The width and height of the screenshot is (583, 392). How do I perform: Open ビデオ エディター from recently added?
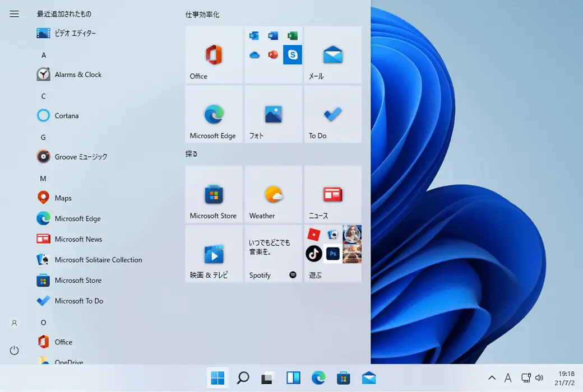66,33
